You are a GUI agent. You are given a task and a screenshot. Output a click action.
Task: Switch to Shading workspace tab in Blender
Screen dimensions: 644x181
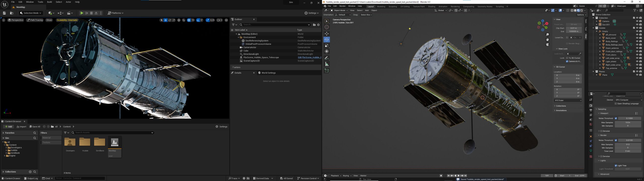[432, 7]
